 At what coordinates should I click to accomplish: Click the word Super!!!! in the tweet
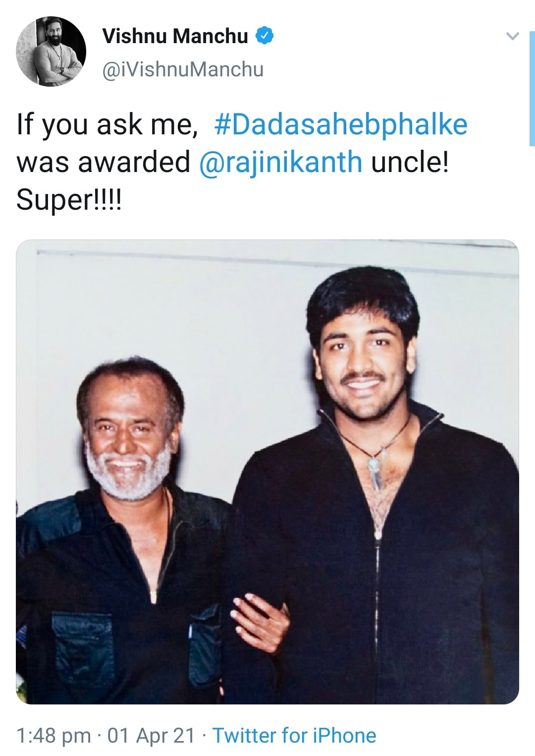pos(69,200)
